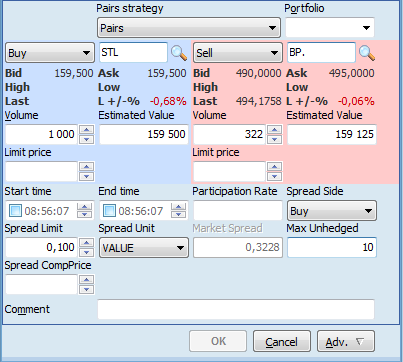Open the Sell side dropdown
403x362 pixels.
(238, 53)
